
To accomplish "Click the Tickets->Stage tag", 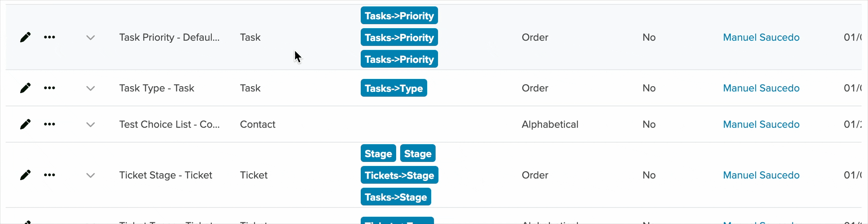I will (x=399, y=175).
